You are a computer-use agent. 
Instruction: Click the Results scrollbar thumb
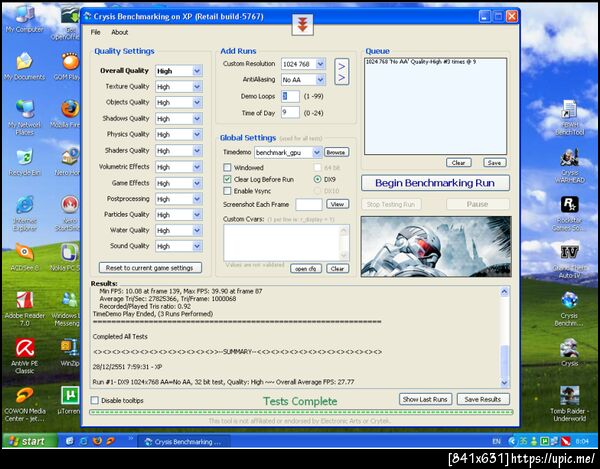click(505, 361)
